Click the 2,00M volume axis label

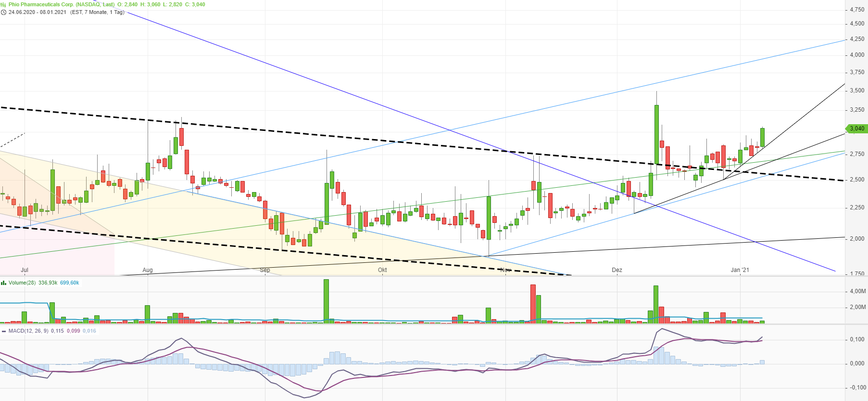(x=858, y=307)
